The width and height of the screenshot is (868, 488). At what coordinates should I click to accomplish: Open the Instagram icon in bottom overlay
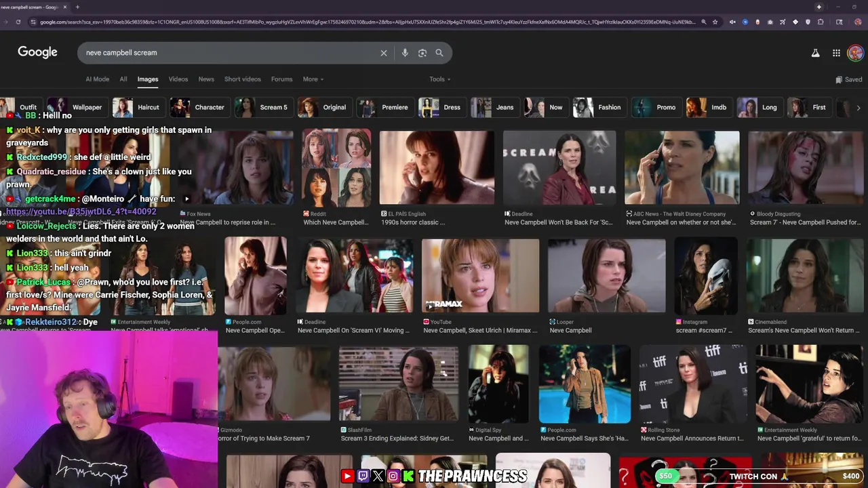click(x=393, y=476)
